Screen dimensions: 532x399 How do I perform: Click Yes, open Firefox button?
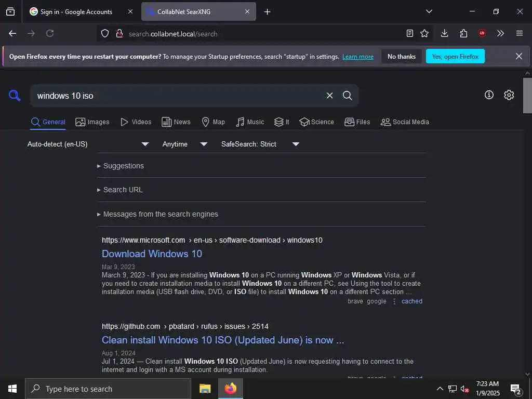pyautogui.click(x=455, y=57)
